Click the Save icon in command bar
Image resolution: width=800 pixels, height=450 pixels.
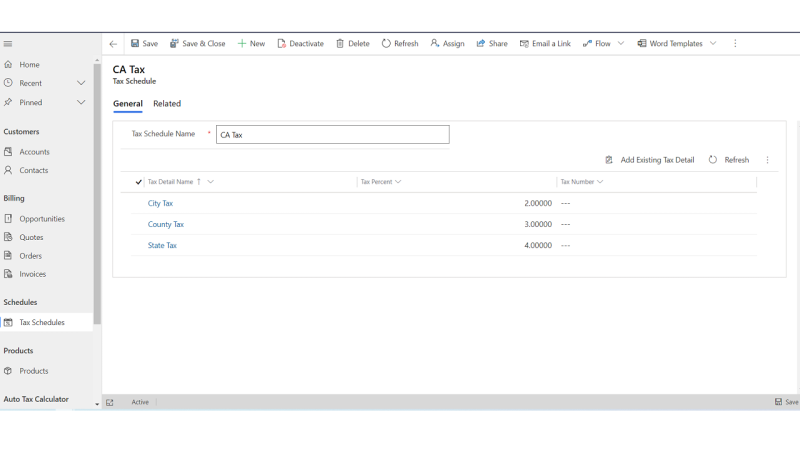tap(135, 44)
